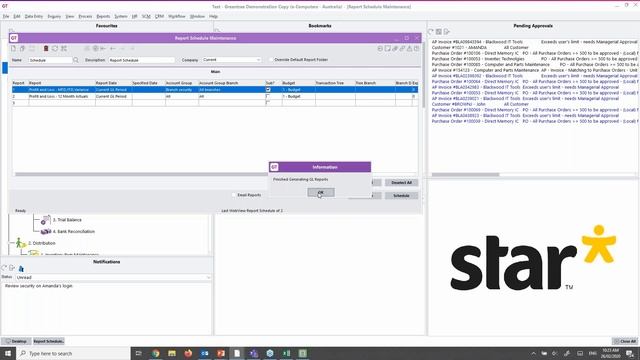Click the GT logo icon in Report Schedule title bar
Viewport: 640px width, 360px height.
tap(14, 38)
